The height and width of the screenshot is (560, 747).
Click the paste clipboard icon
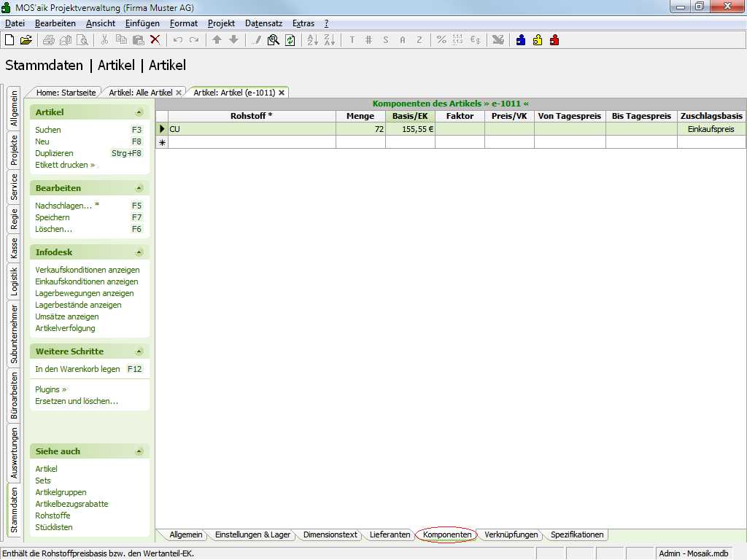click(x=138, y=40)
